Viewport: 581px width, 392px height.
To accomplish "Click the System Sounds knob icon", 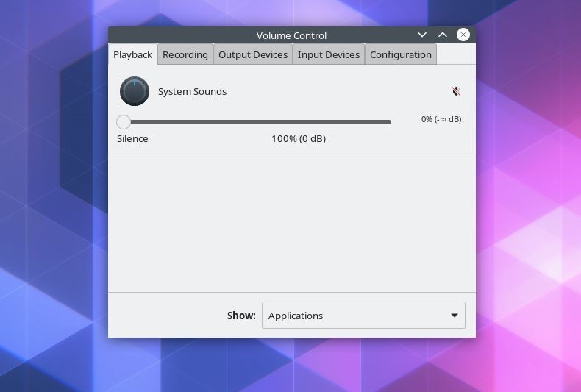I will [135, 91].
